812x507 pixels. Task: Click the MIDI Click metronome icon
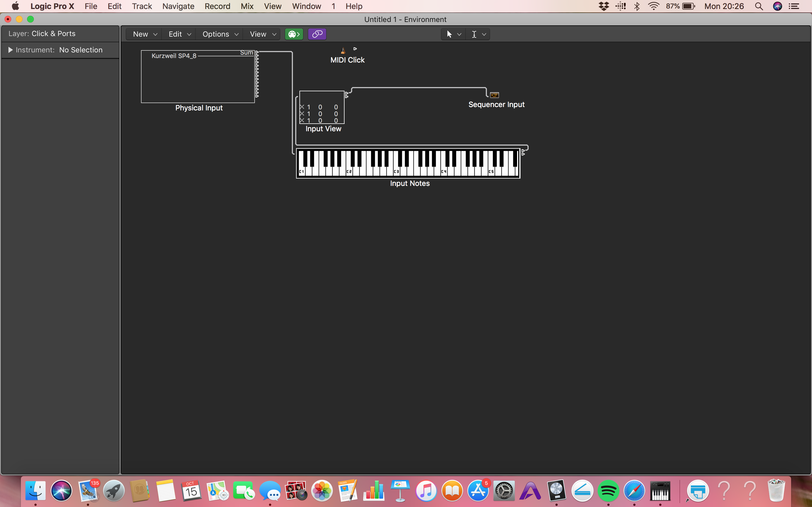[x=343, y=51]
